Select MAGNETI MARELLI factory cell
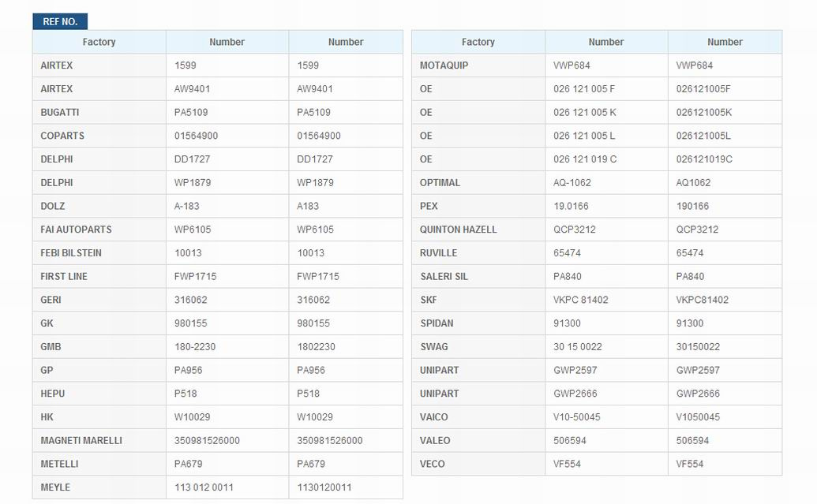 coord(99,440)
